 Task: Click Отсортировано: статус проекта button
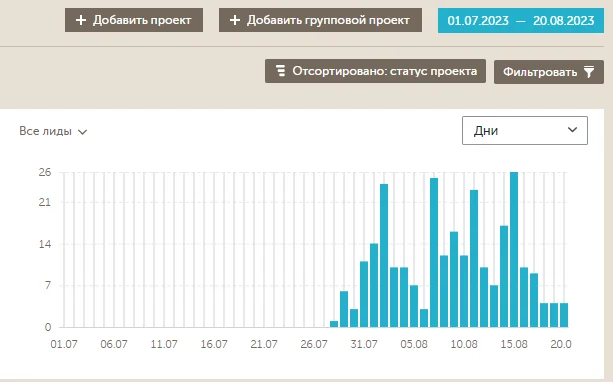375,71
